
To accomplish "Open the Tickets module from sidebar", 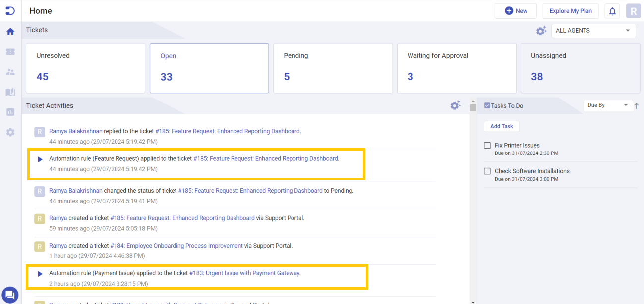I will (x=10, y=51).
